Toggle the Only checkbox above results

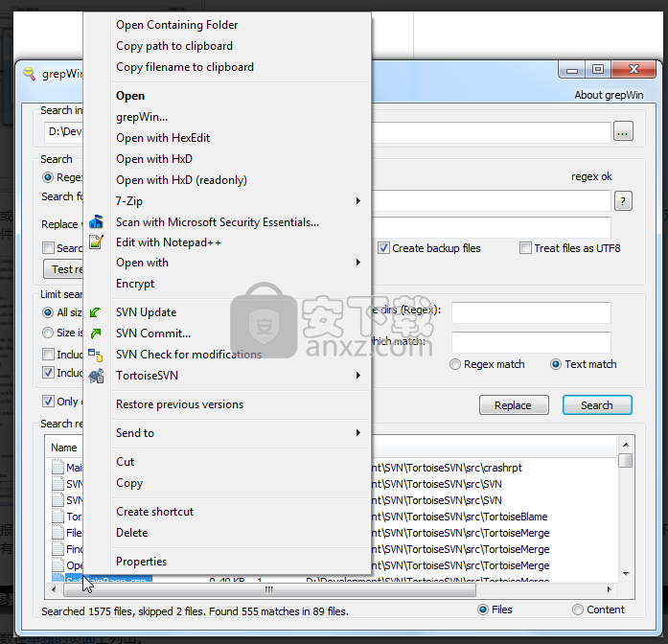point(48,402)
